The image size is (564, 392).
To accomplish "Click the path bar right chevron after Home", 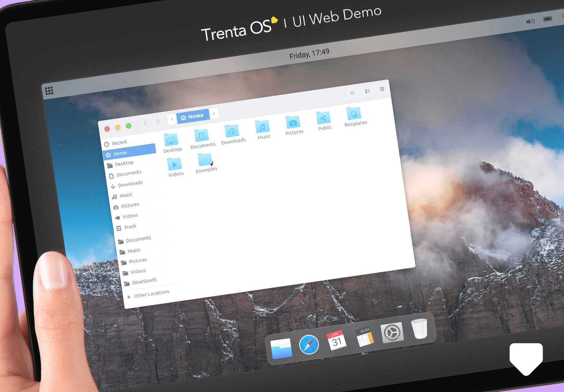I will [x=214, y=113].
